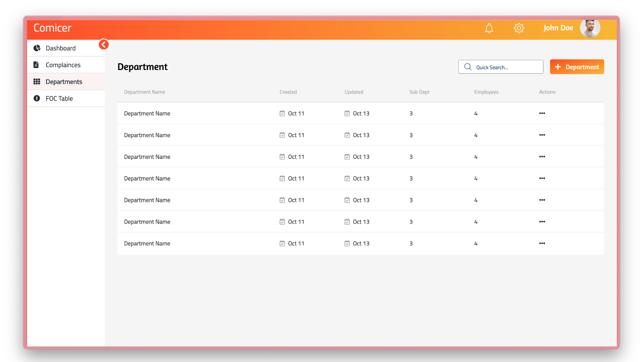Click John Doe's profile avatar

(x=590, y=28)
